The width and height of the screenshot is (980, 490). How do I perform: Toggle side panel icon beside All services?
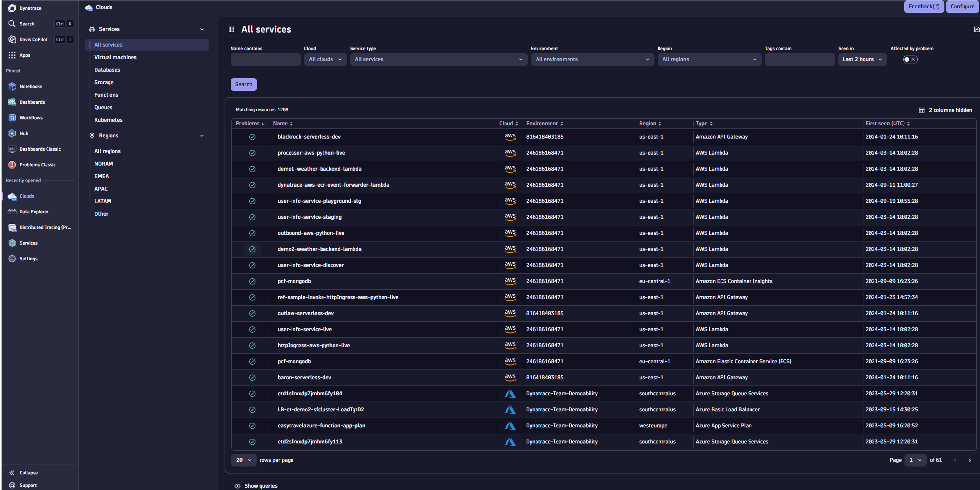click(232, 29)
